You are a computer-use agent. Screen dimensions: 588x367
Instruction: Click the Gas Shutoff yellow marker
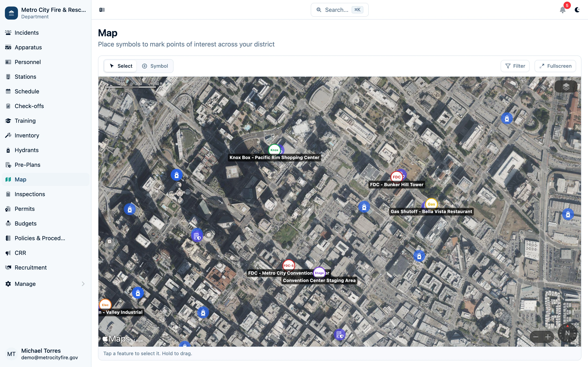click(x=431, y=204)
